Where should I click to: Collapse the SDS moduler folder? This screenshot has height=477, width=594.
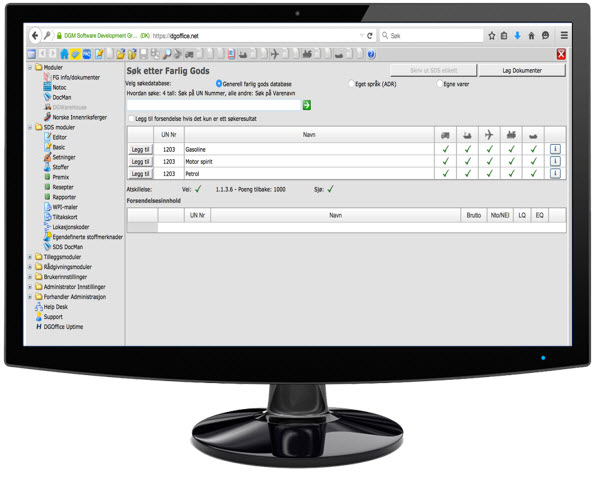point(30,127)
